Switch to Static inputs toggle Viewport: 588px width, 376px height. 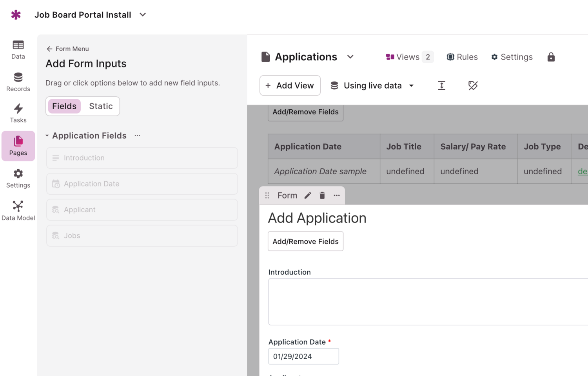tap(101, 106)
